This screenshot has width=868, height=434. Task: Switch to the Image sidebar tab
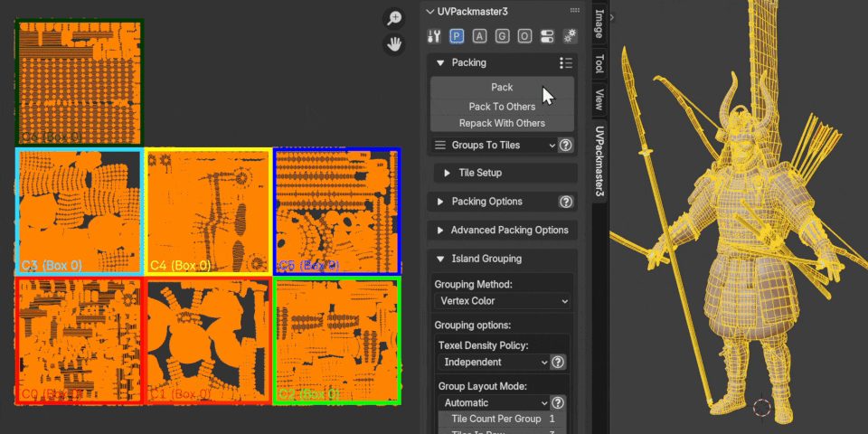[599, 24]
